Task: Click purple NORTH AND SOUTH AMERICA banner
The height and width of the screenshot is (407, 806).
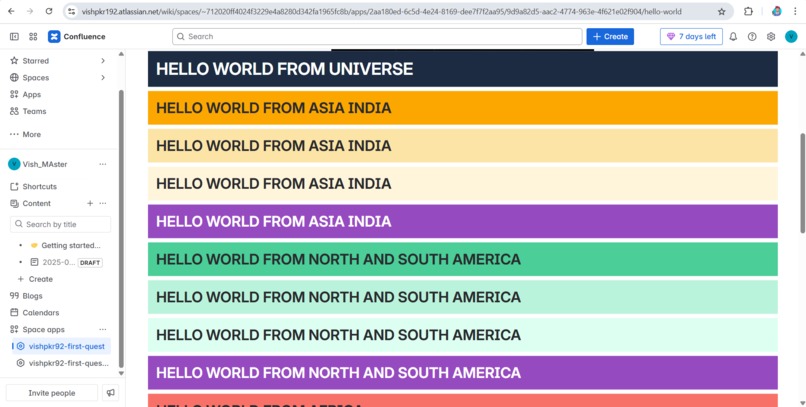Action: 463,373
